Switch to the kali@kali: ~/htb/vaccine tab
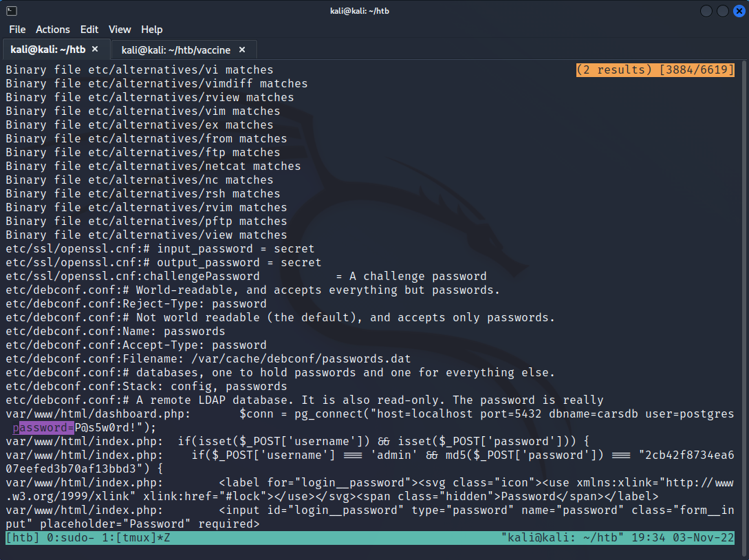 (x=177, y=50)
